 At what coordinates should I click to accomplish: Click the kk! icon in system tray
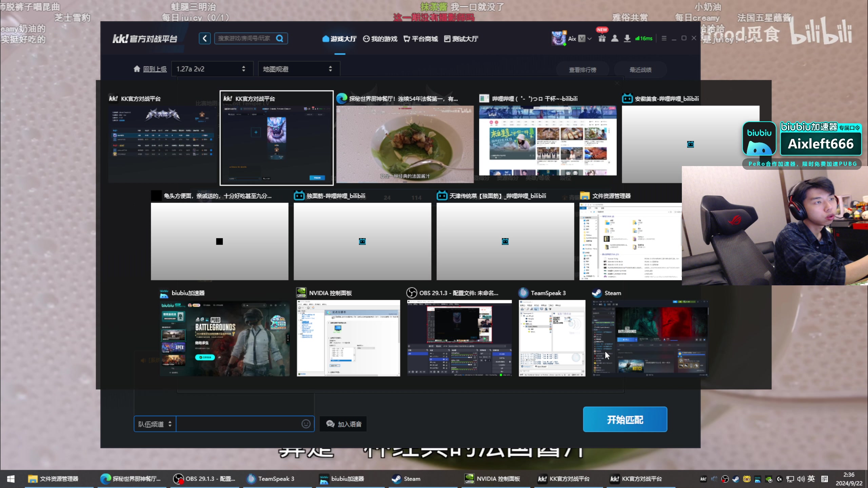pyautogui.click(x=703, y=479)
